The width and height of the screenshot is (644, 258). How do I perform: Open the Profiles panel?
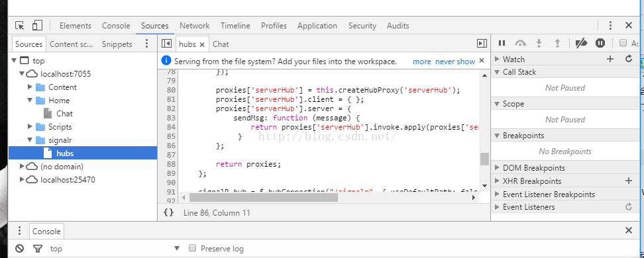274,25
